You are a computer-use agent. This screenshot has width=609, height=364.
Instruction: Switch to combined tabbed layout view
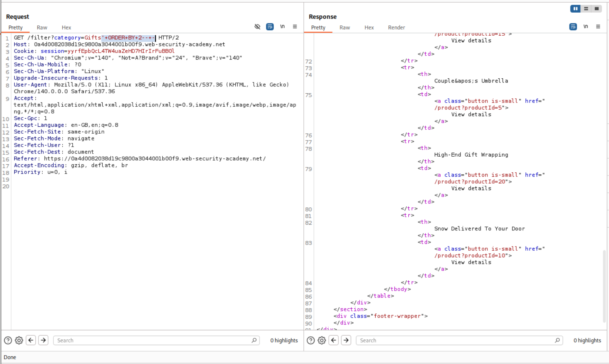(597, 9)
